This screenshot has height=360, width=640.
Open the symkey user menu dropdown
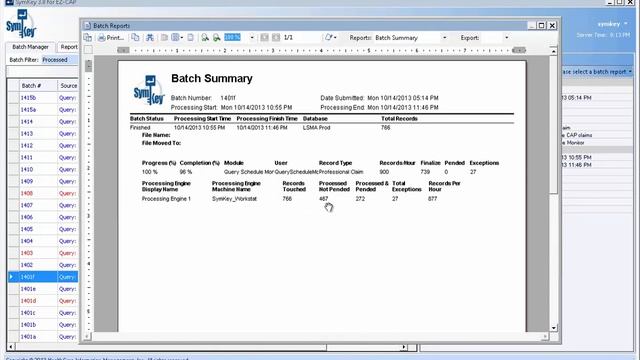613,24
